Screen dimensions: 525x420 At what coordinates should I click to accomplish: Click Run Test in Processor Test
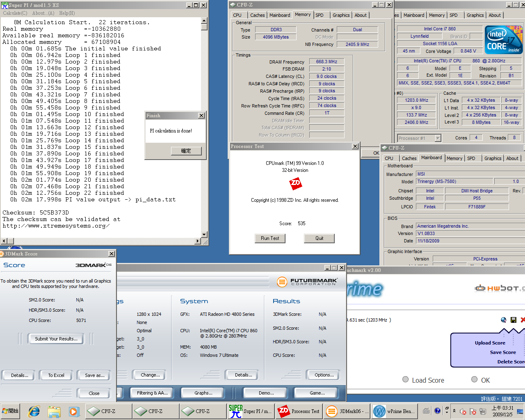270,238
